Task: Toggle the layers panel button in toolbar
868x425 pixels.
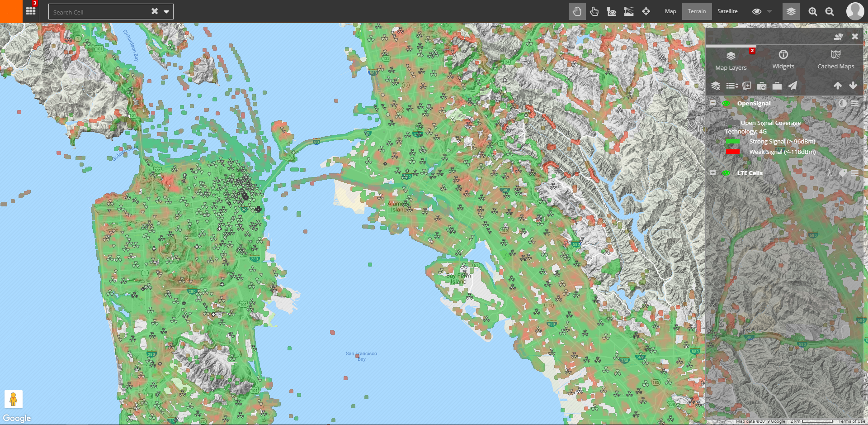Action: click(x=791, y=11)
